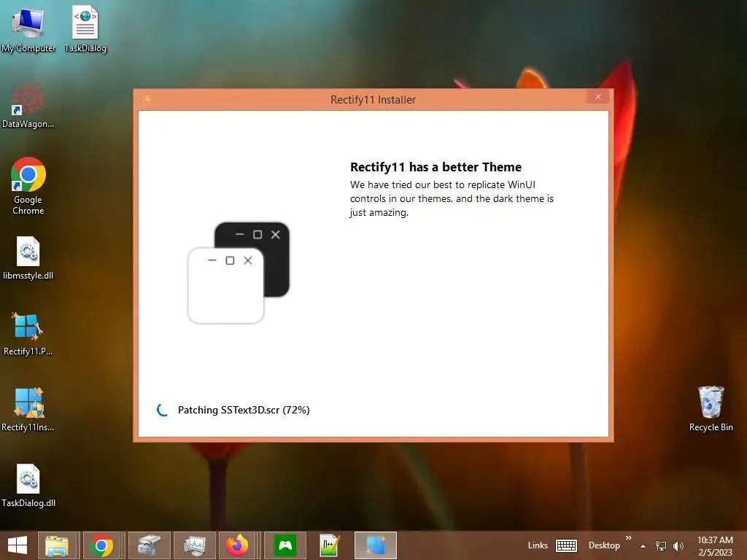Expand the Desktop toolbar chevron
747x560 pixels.
[628, 538]
